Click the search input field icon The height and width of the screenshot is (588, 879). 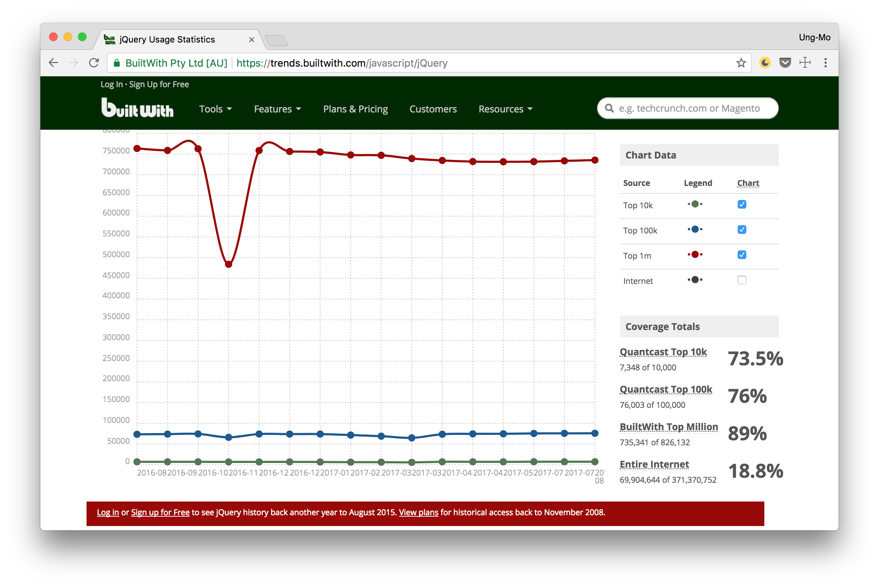pos(609,108)
